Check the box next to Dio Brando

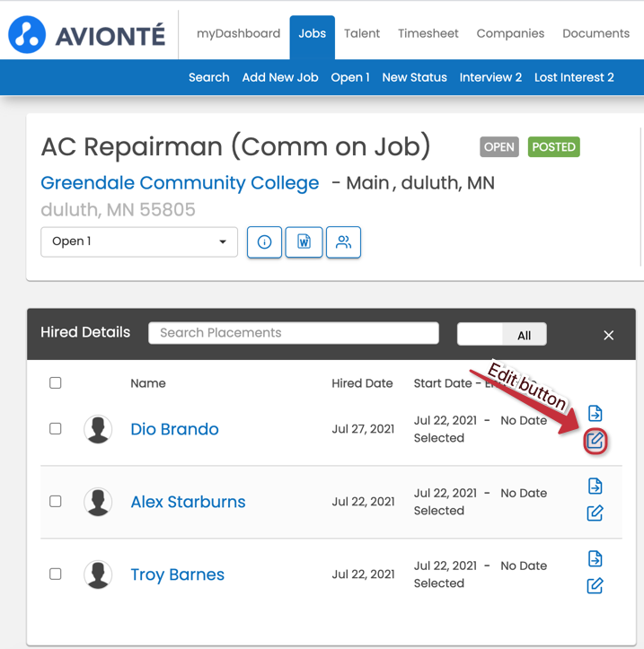[56, 429]
